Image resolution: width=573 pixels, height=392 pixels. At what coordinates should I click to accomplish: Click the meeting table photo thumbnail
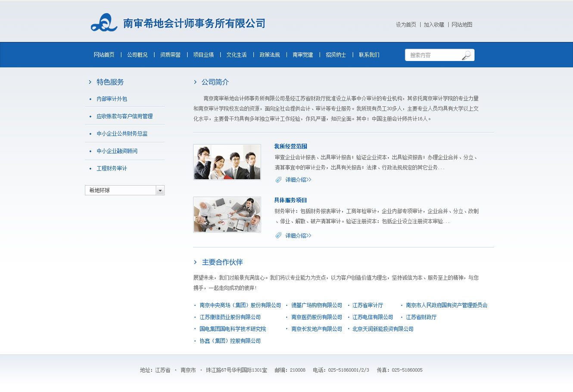tap(227, 215)
